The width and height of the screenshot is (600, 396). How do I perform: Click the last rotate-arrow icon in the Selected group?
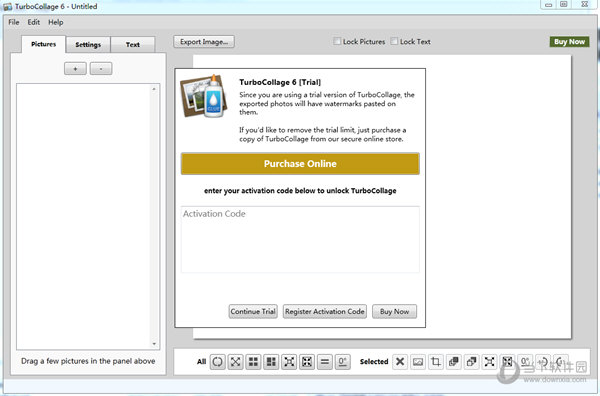point(561,362)
